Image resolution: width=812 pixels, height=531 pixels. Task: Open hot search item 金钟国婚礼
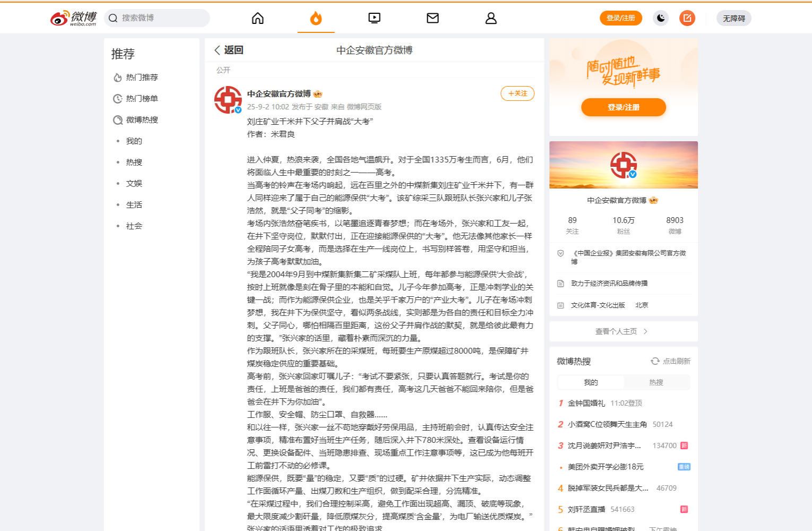click(x=586, y=403)
